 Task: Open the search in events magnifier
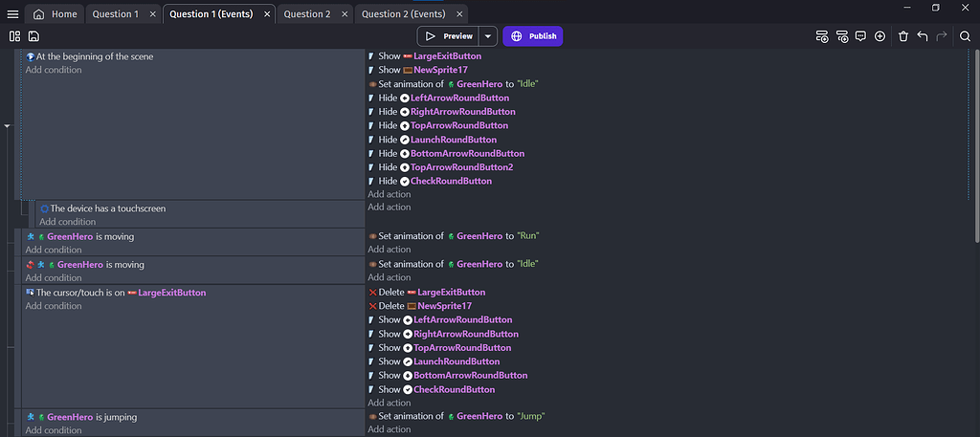coord(965,36)
